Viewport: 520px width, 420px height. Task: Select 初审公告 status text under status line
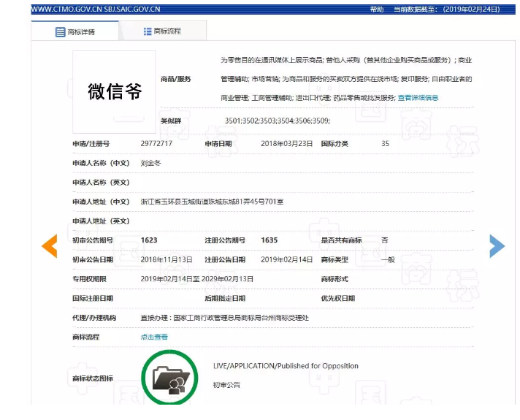(x=226, y=385)
